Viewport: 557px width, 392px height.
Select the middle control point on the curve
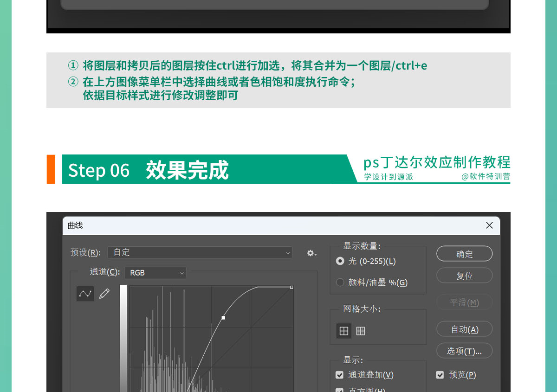[223, 318]
